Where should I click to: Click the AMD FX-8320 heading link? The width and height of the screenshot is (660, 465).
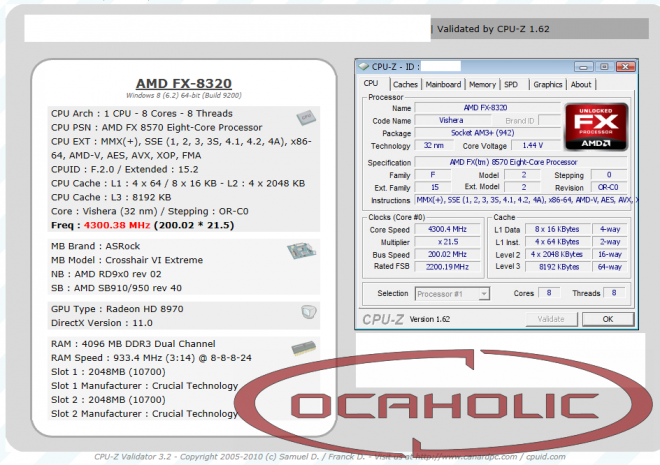coord(184,83)
